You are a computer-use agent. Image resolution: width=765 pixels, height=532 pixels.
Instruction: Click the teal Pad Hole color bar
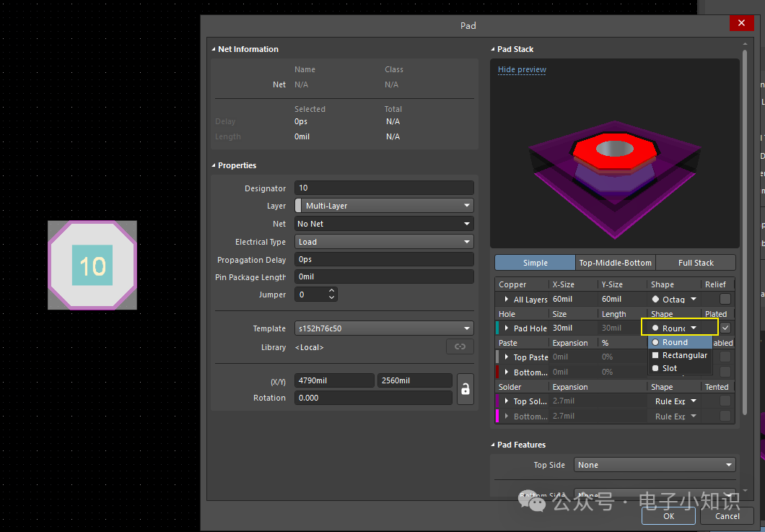[497, 328]
